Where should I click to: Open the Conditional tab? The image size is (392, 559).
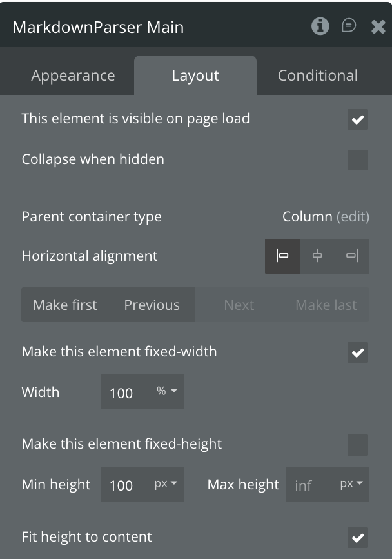click(317, 76)
